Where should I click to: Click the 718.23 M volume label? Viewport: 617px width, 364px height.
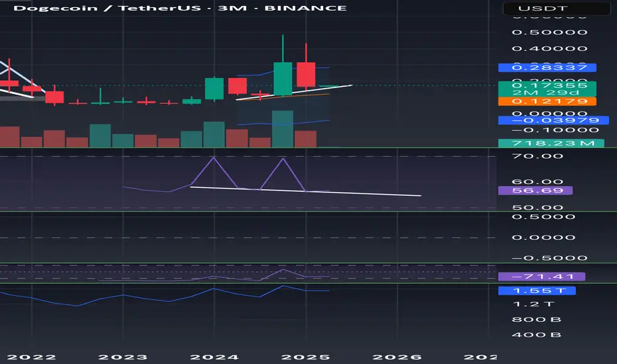coord(551,143)
